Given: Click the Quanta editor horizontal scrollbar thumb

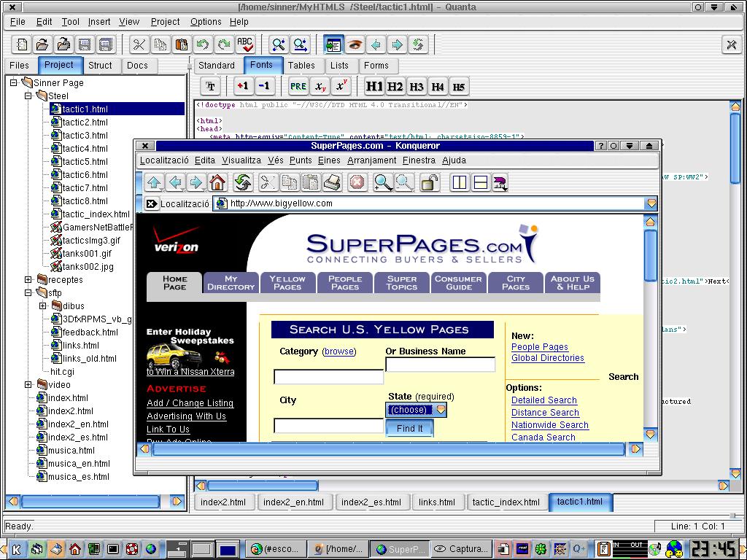Looking at the screenshot, I should [x=263, y=486].
